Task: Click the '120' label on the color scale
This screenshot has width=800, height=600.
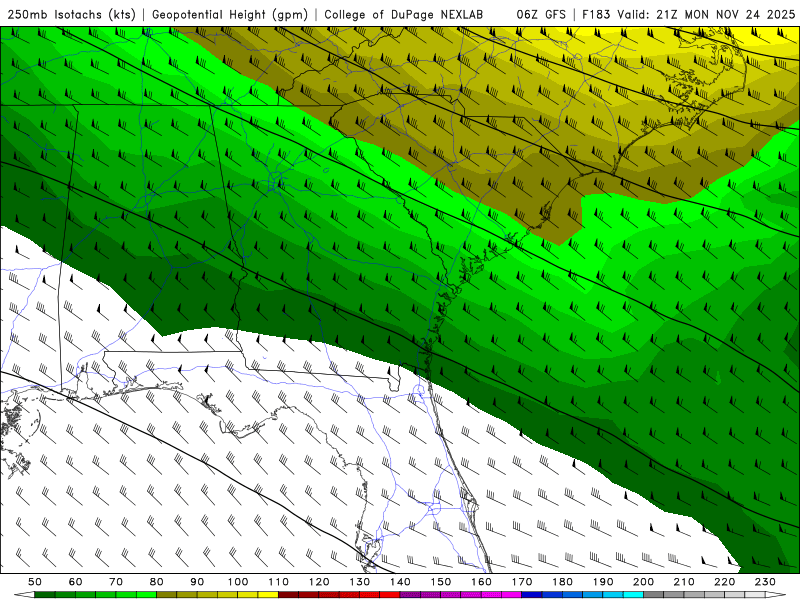Action: (319, 582)
